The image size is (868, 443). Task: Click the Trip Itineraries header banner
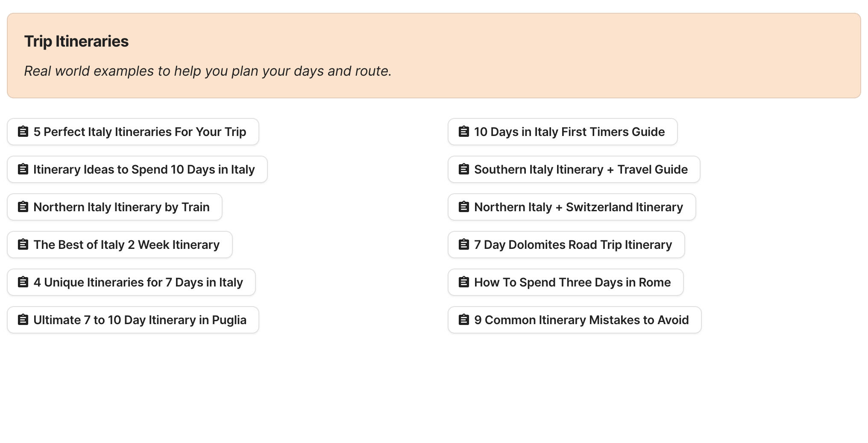(x=434, y=55)
